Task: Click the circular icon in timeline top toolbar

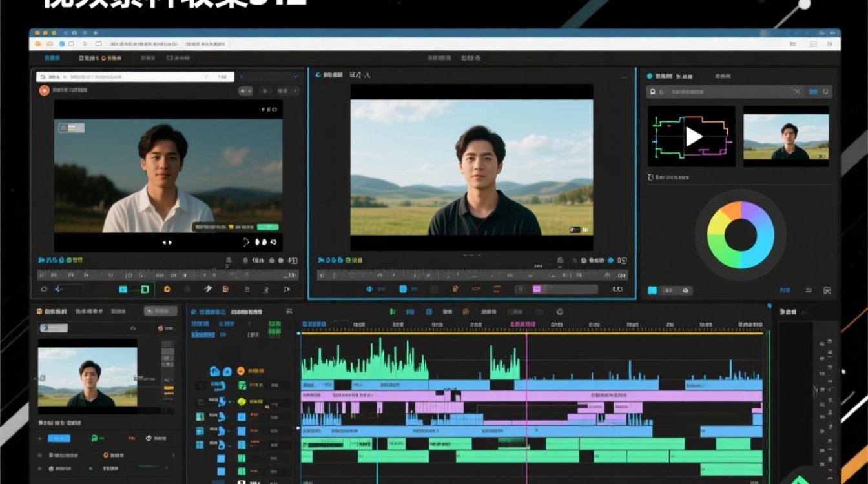Action: [x=559, y=312]
